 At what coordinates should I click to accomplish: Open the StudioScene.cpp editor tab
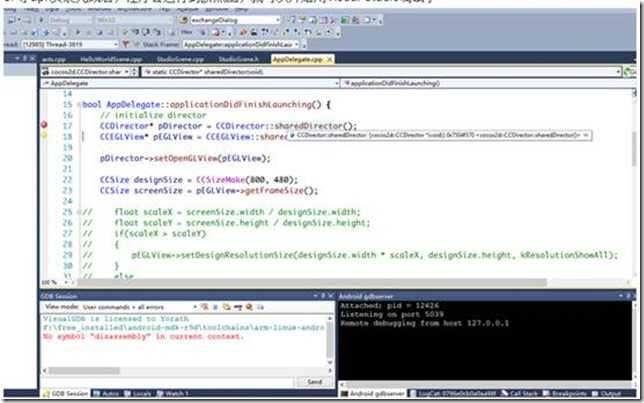(180, 59)
